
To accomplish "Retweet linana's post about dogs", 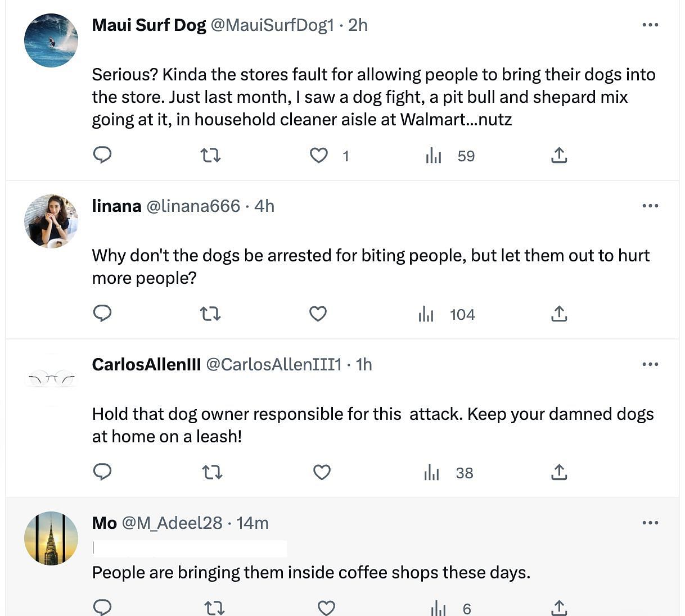I will point(211,314).
